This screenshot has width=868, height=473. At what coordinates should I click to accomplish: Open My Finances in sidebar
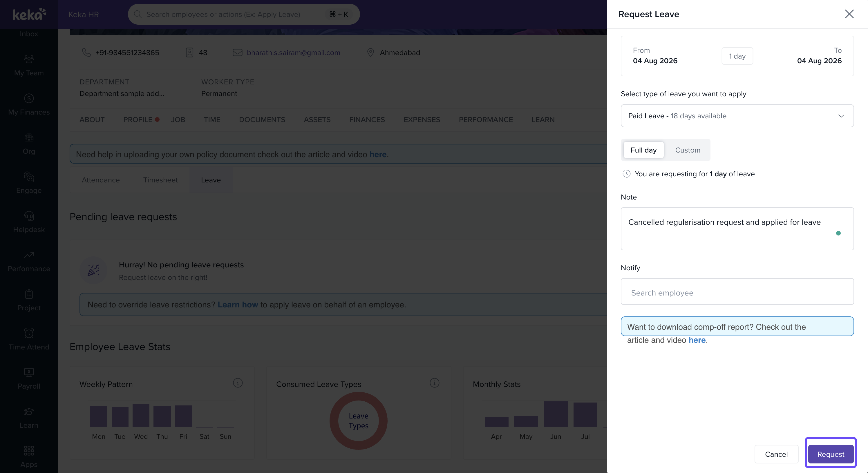tap(29, 105)
